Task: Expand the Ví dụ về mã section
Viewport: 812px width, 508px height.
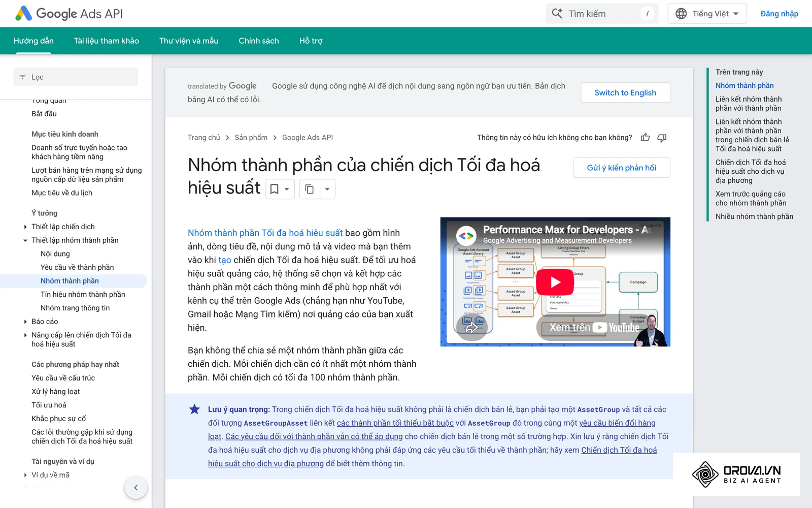Action: tap(25, 475)
